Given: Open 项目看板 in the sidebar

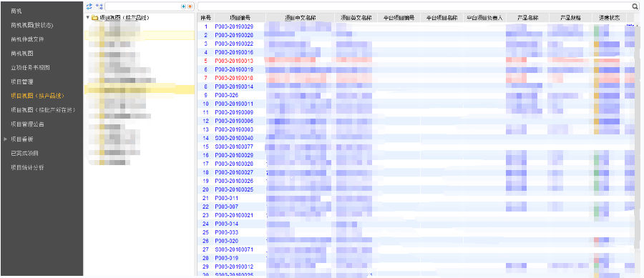Looking at the screenshot, I should pyautogui.click(x=21, y=139).
